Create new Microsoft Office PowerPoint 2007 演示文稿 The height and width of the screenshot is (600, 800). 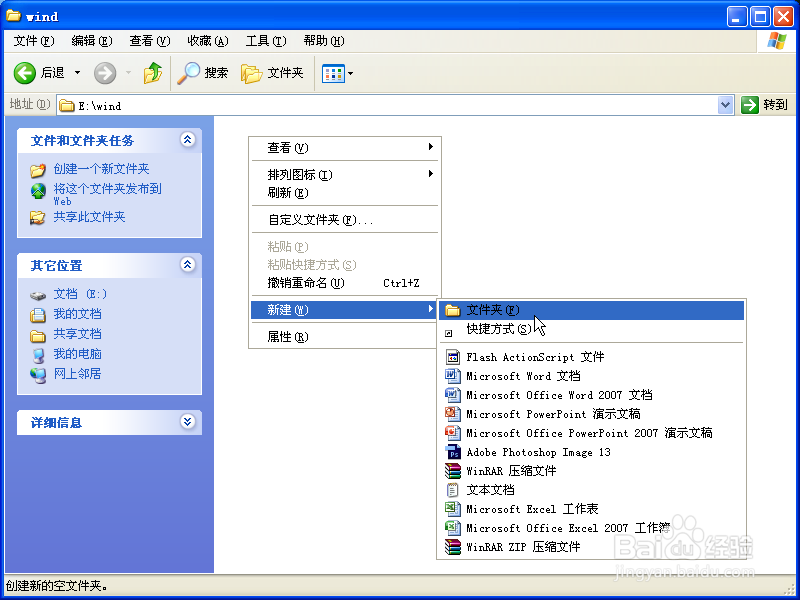pos(591,433)
